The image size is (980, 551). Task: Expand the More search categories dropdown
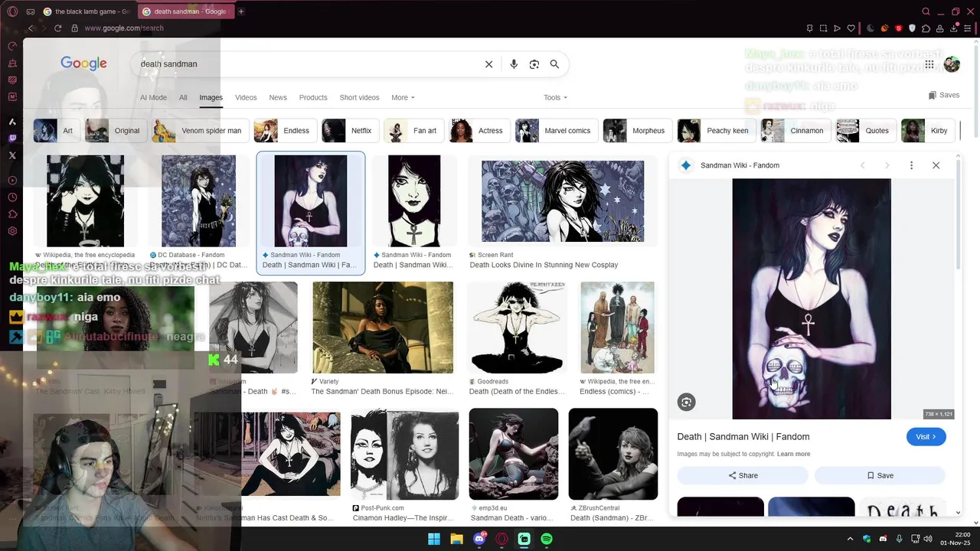[x=403, y=98]
